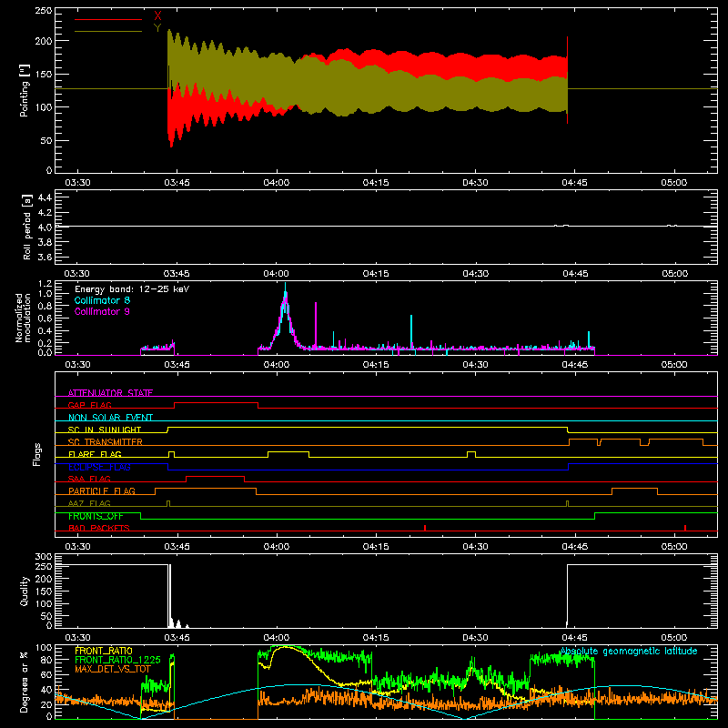The image size is (728, 728).
Task: Click the FRONTS_OFF flag label
Action: tap(96, 516)
